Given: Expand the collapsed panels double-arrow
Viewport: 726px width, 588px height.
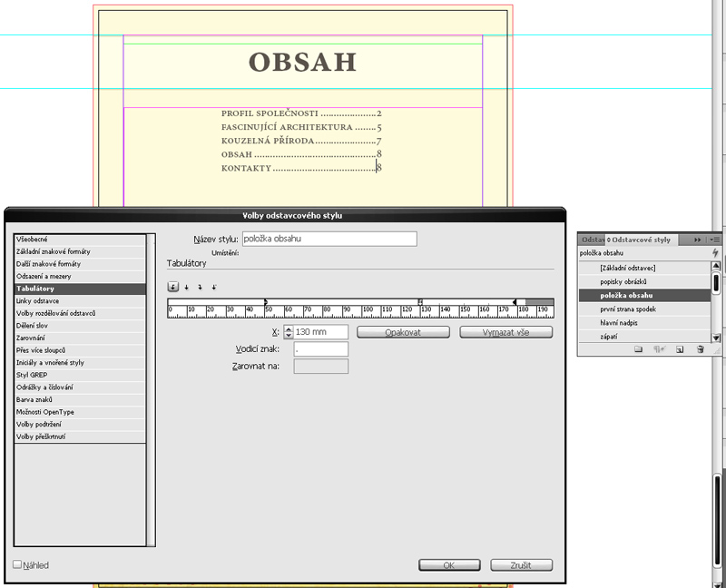Looking at the screenshot, I should [x=697, y=239].
